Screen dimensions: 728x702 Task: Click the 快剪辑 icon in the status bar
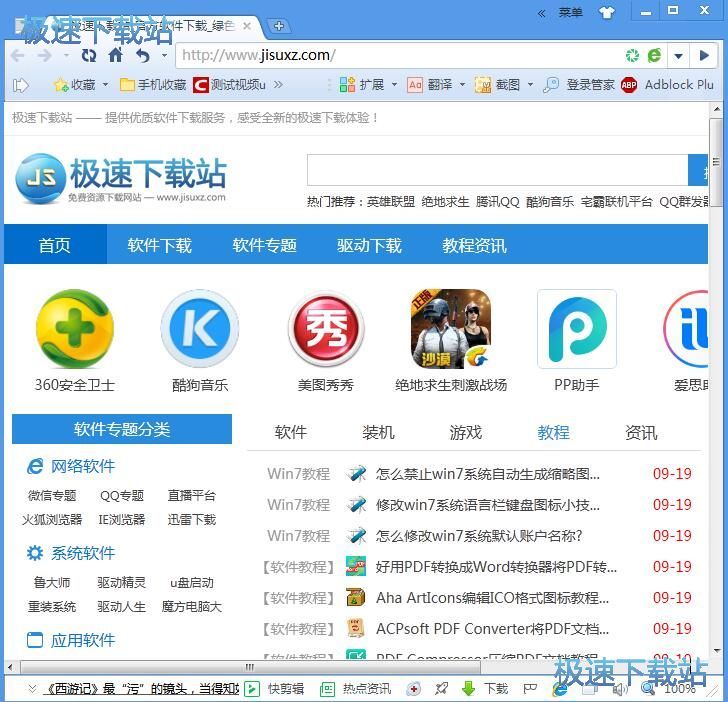coord(252,689)
